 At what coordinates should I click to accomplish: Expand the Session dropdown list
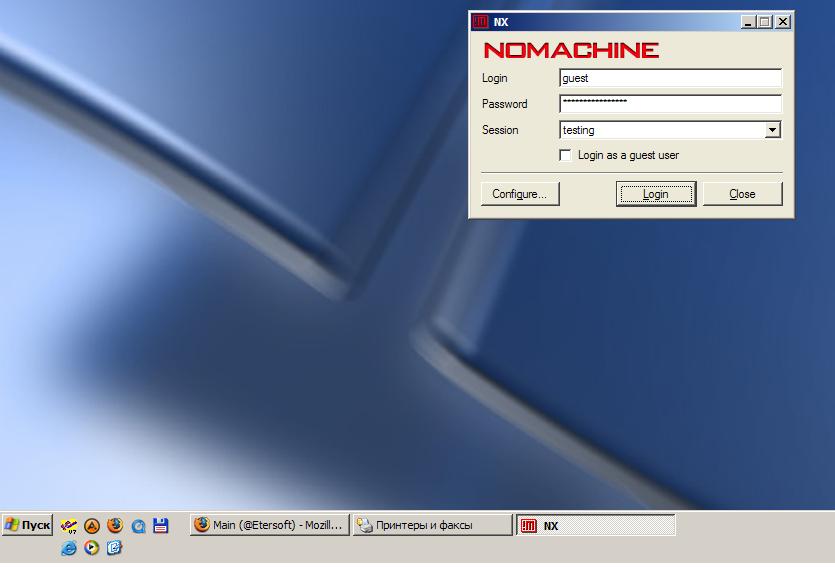click(x=772, y=130)
